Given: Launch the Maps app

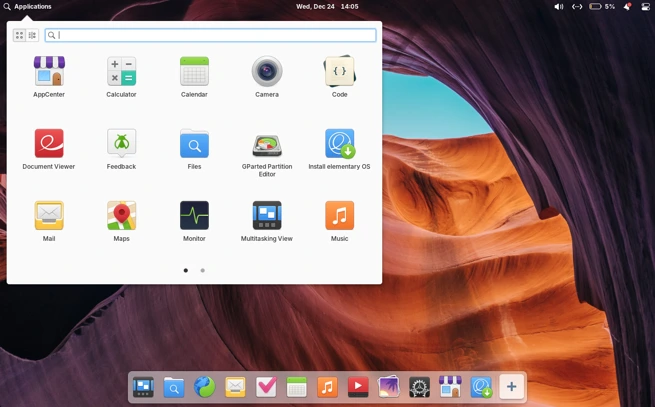Looking at the screenshot, I should tap(121, 221).
